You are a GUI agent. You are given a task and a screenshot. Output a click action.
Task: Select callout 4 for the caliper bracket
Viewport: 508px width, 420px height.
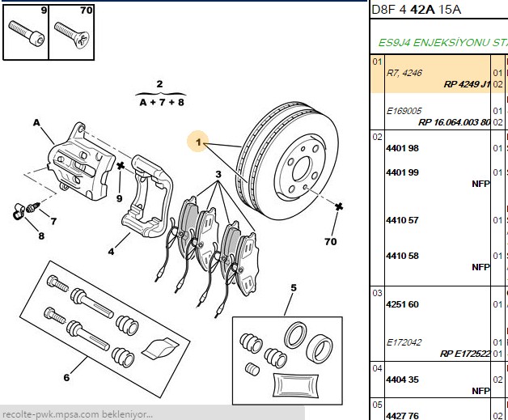point(111,252)
